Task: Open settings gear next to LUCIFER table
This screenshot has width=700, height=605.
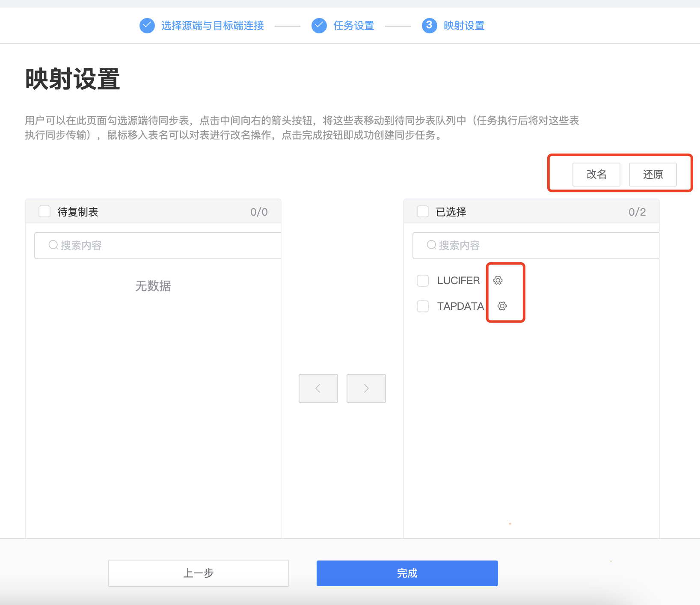Action: click(498, 280)
